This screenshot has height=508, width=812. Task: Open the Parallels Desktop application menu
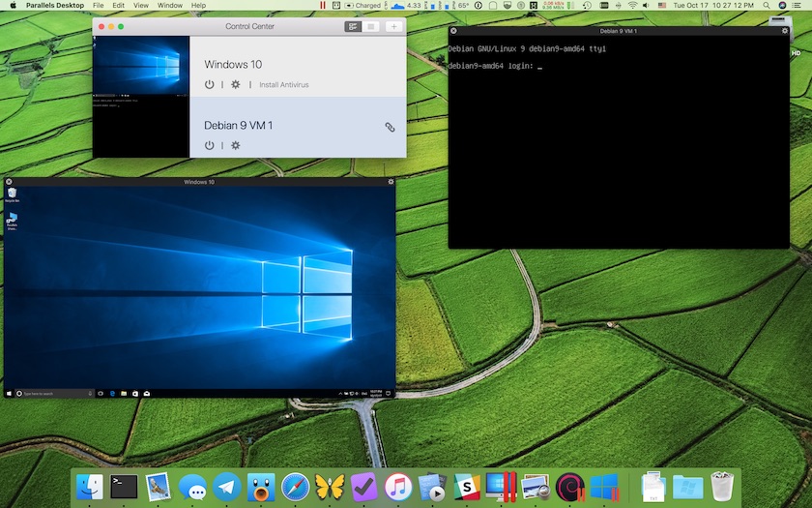point(55,5)
